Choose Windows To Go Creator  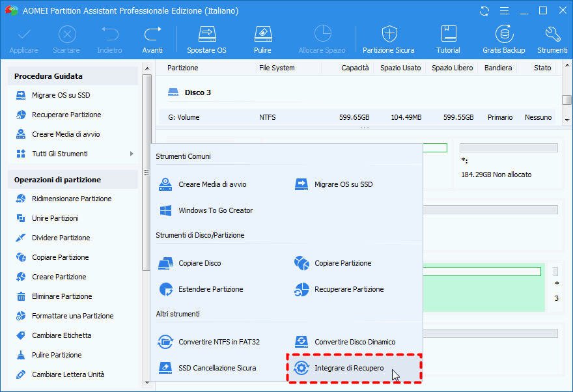206,210
